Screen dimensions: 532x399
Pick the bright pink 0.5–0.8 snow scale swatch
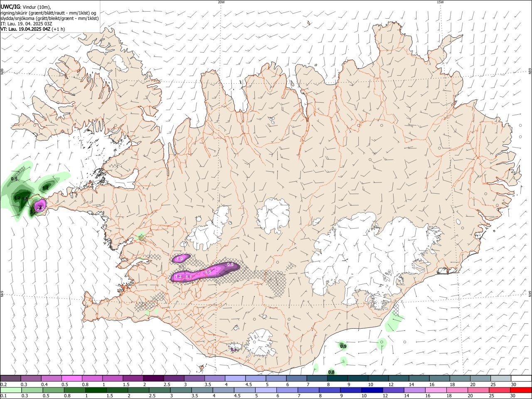pyautogui.click(x=72, y=378)
